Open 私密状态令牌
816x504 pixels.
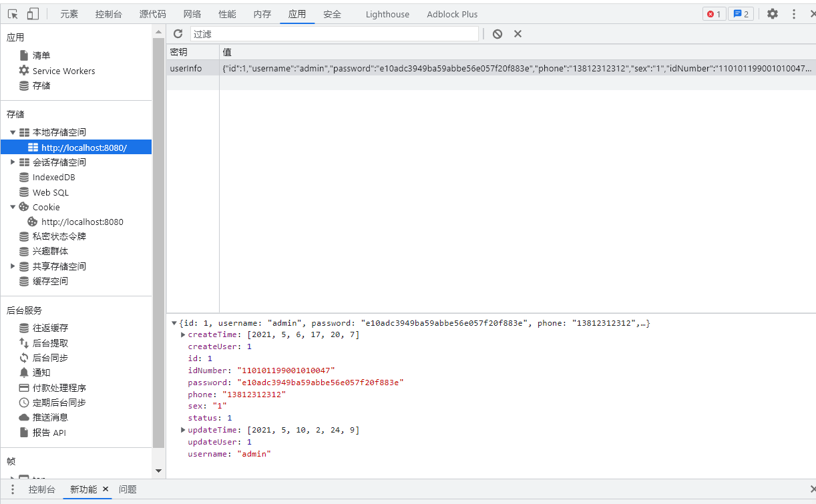(x=59, y=236)
